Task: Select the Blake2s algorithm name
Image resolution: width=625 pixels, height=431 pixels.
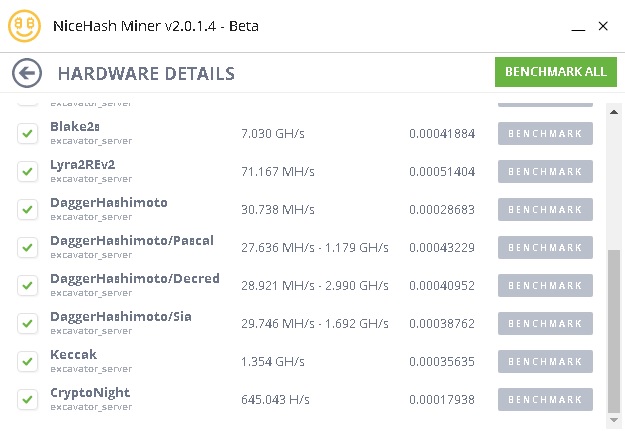Action: click(x=75, y=126)
